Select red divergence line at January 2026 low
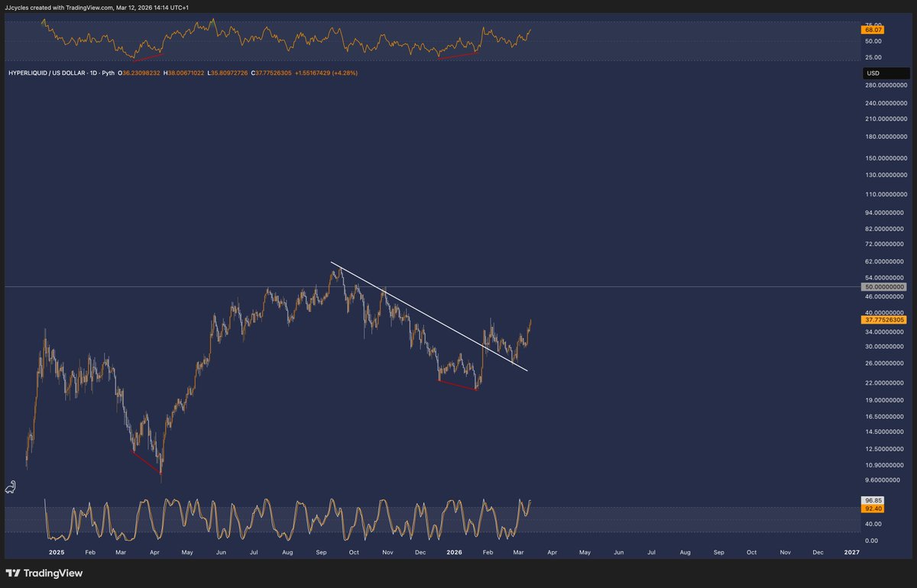Viewport: 917px width, 588px height. pyautogui.click(x=457, y=385)
